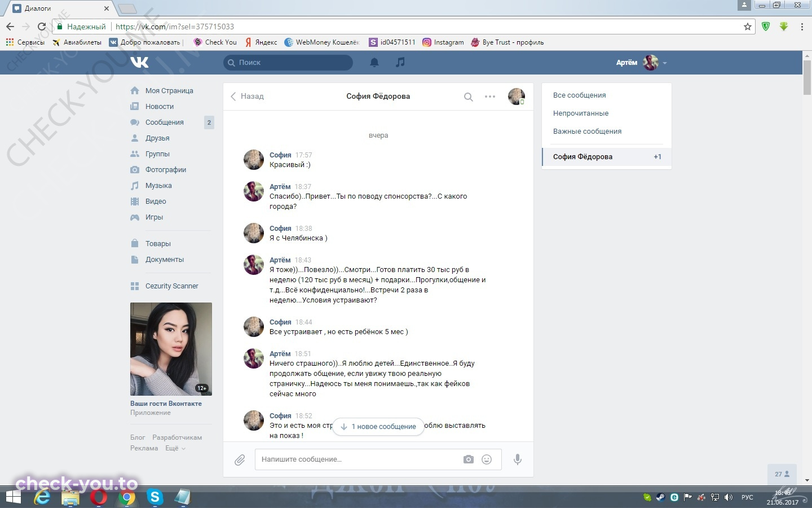Click Ваши гости Вконтакте link
The height and width of the screenshot is (508, 812).
tap(166, 404)
